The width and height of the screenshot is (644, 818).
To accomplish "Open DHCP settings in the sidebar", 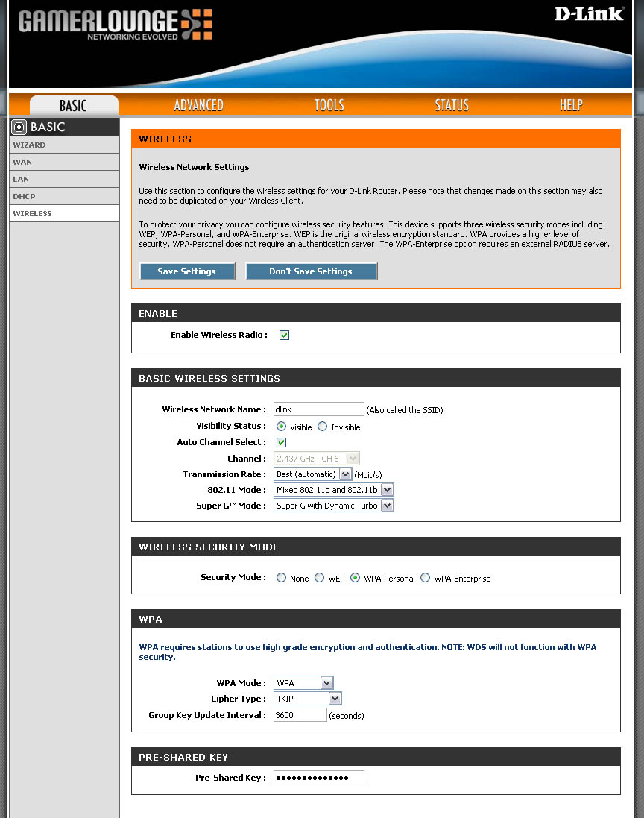I will [64, 197].
